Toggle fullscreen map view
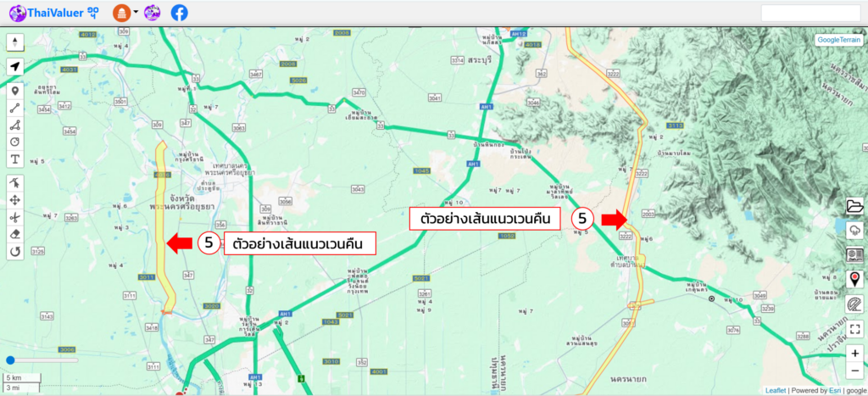Image resolution: width=868 pixels, height=396 pixels. pyautogui.click(x=854, y=329)
